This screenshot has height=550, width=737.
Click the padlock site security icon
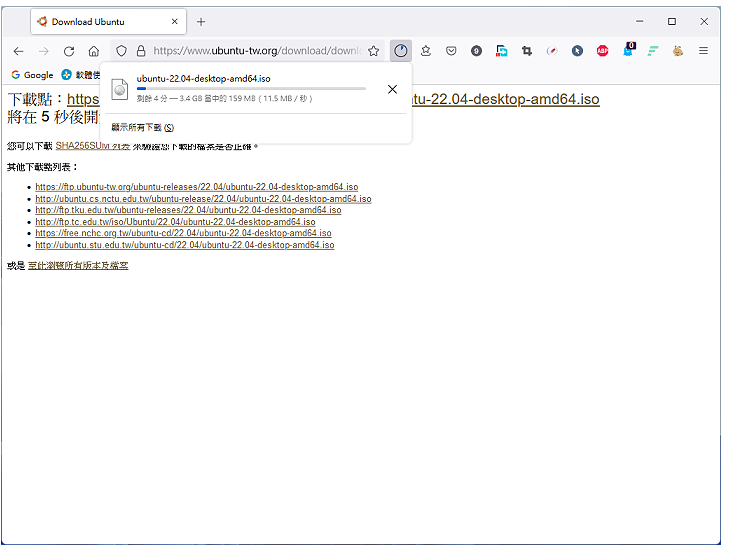coord(141,51)
